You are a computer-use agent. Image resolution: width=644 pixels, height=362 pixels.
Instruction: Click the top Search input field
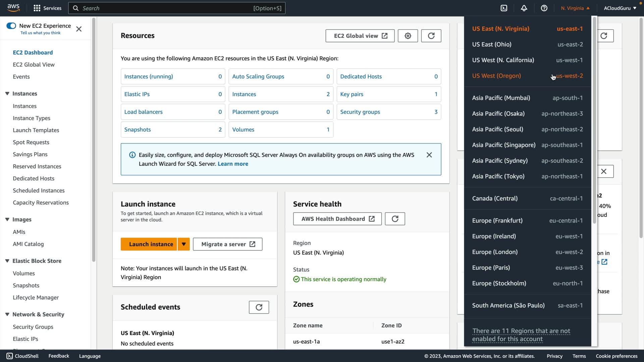168,8
